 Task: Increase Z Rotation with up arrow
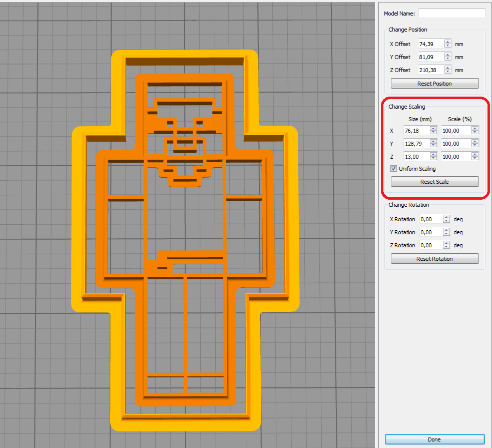point(446,243)
